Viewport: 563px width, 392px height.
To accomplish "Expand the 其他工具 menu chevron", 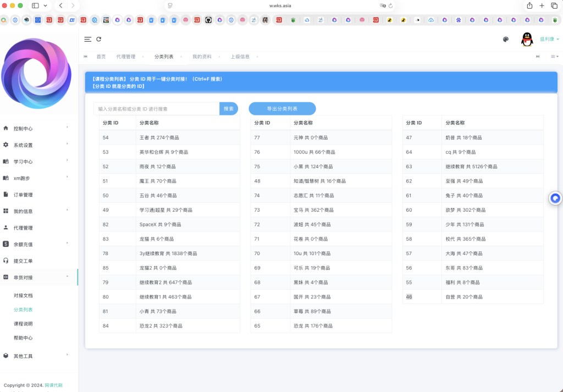I will pos(67,355).
